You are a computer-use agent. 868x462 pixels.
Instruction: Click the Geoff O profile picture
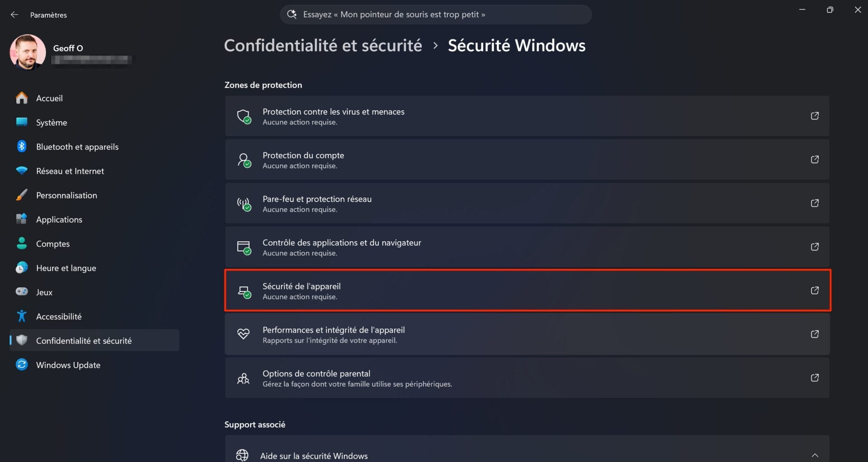tap(28, 52)
